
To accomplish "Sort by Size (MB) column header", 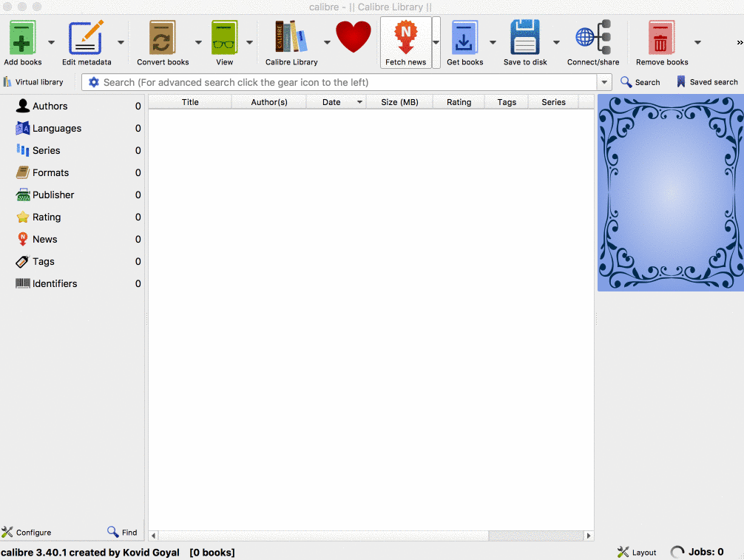I will click(399, 102).
